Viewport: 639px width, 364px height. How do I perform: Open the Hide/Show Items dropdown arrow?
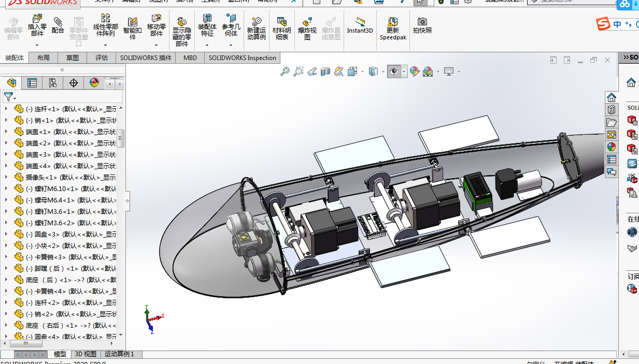tap(404, 71)
